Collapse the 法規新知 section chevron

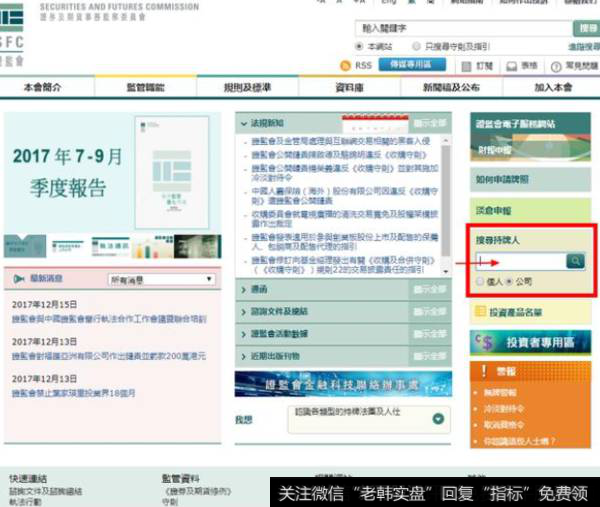243,123
